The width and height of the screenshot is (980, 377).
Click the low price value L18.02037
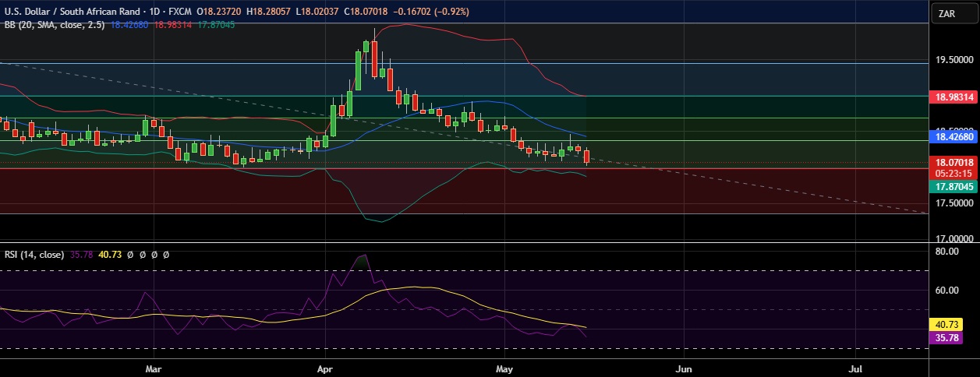(x=316, y=13)
